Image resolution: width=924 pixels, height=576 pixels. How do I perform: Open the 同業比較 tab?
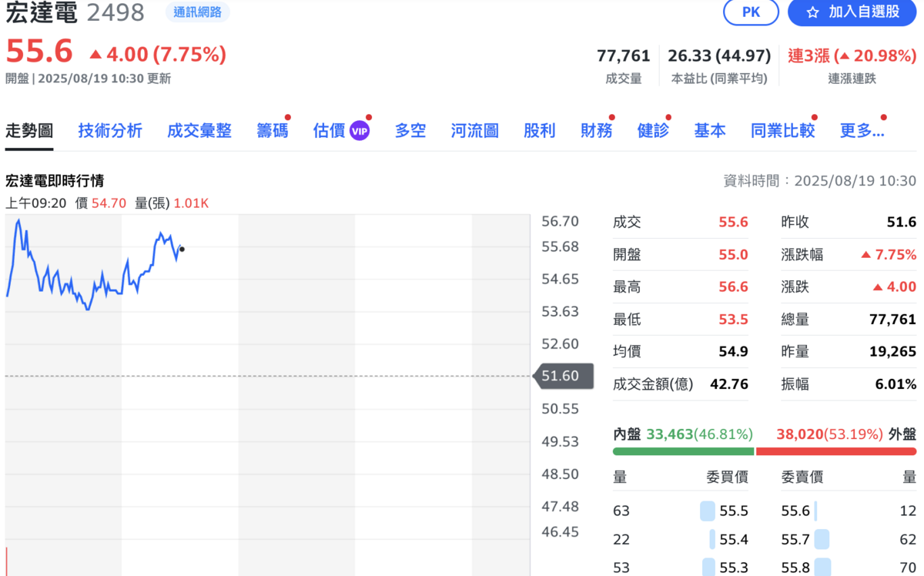point(782,131)
